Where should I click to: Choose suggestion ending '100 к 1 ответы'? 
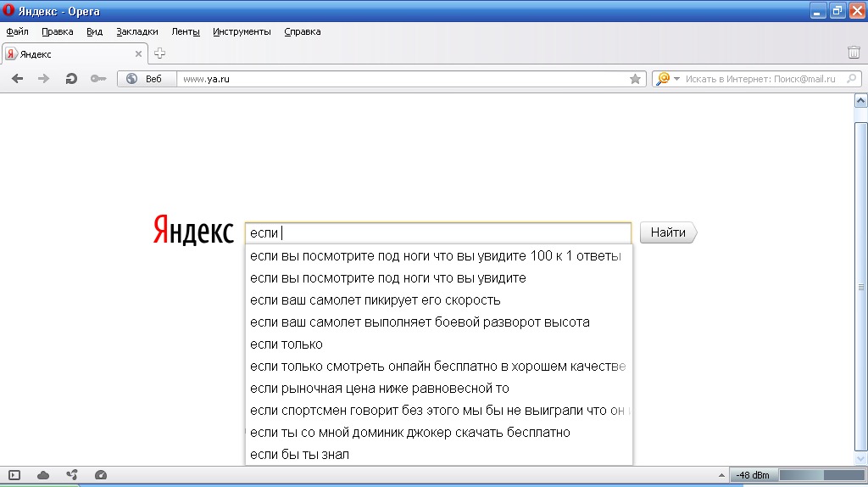tap(438, 256)
